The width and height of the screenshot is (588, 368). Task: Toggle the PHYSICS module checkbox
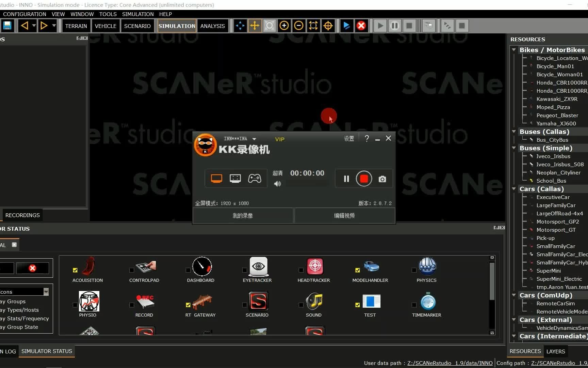[414, 270]
